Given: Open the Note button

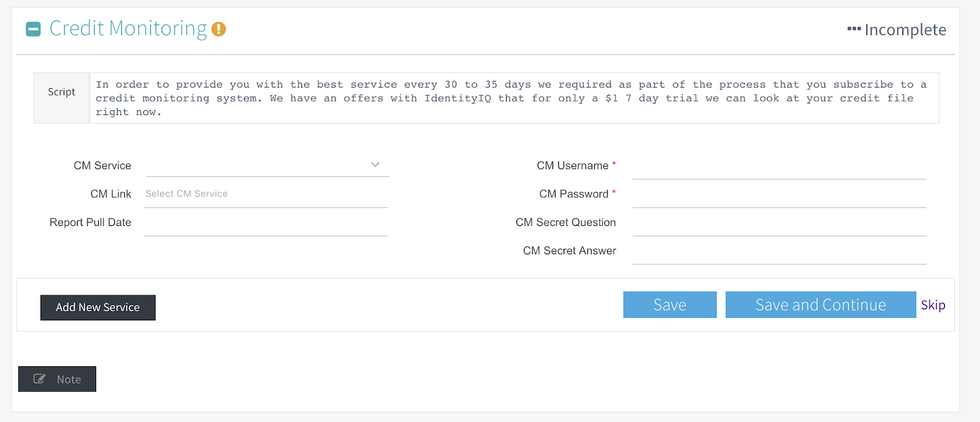Looking at the screenshot, I should pos(57,379).
